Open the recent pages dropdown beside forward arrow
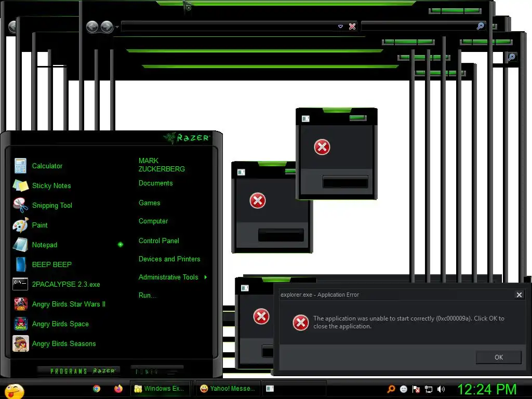Image resolution: width=532 pixels, height=399 pixels. pyautogui.click(x=117, y=27)
